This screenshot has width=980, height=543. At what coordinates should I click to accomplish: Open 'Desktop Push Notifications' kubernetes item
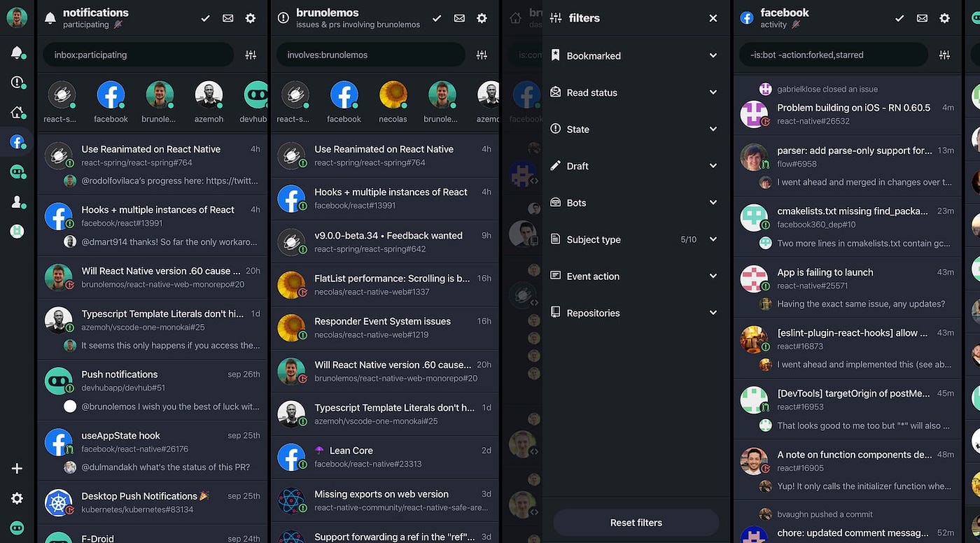pos(153,502)
